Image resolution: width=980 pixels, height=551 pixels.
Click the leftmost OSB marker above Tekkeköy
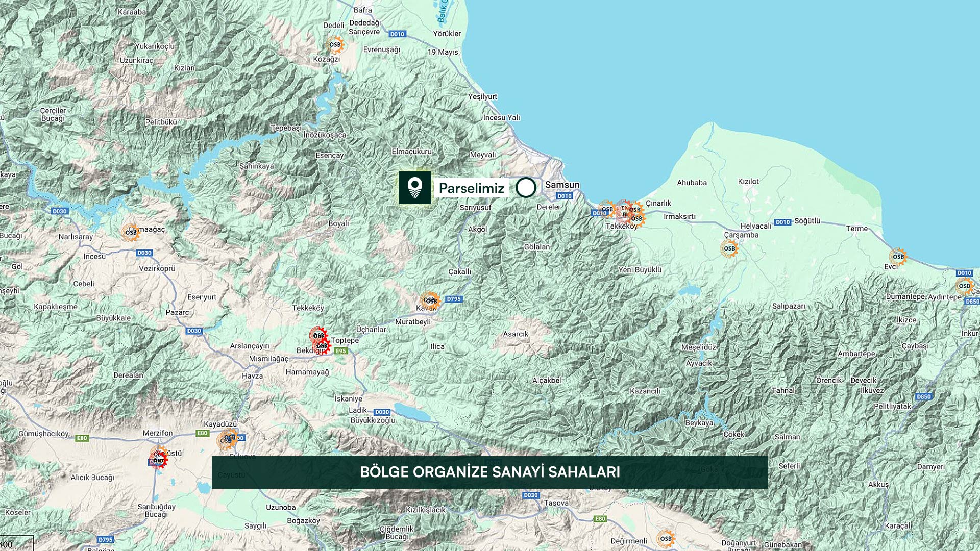pos(606,209)
